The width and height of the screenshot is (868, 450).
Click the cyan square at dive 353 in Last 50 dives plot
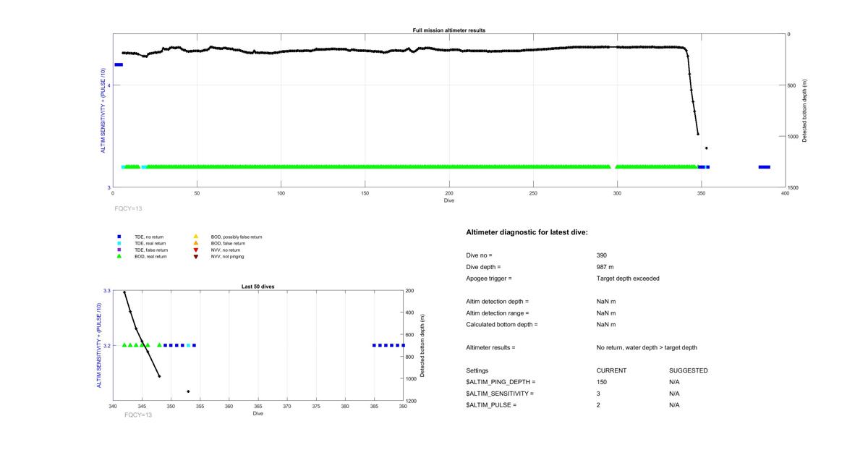[188, 345]
